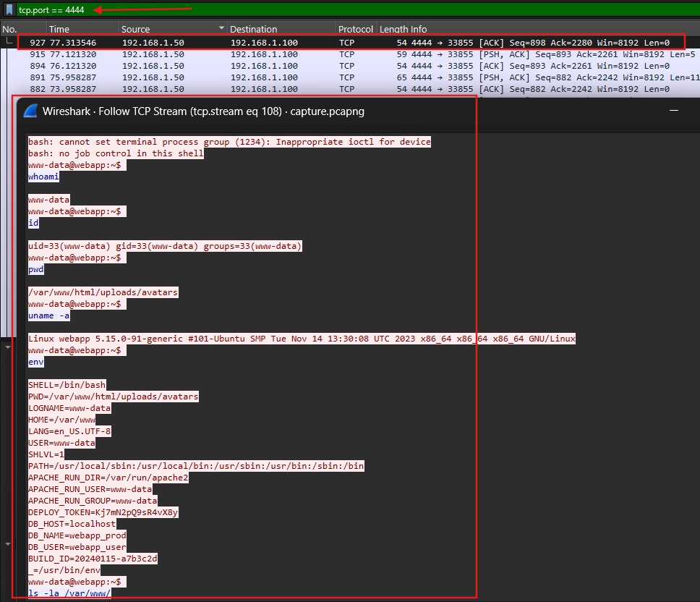Click the SHELL=/bin/bash line
This screenshot has height=602, width=700.
67,385
